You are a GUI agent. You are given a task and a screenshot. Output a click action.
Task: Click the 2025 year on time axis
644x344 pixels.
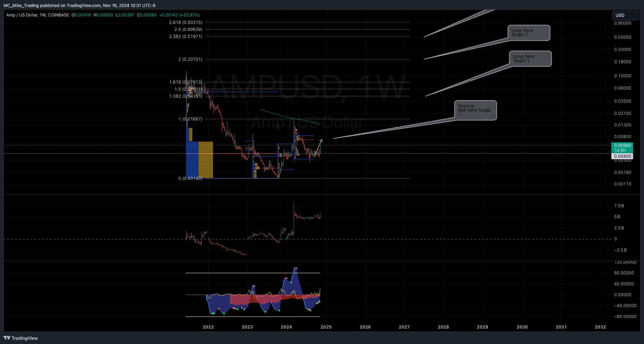pyautogui.click(x=326, y=327)
